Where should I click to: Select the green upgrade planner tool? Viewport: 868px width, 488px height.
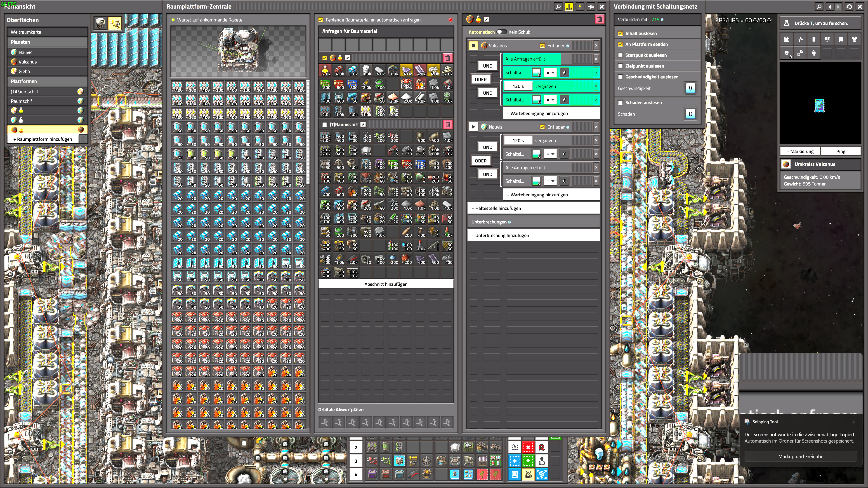(x=528, y=461)
